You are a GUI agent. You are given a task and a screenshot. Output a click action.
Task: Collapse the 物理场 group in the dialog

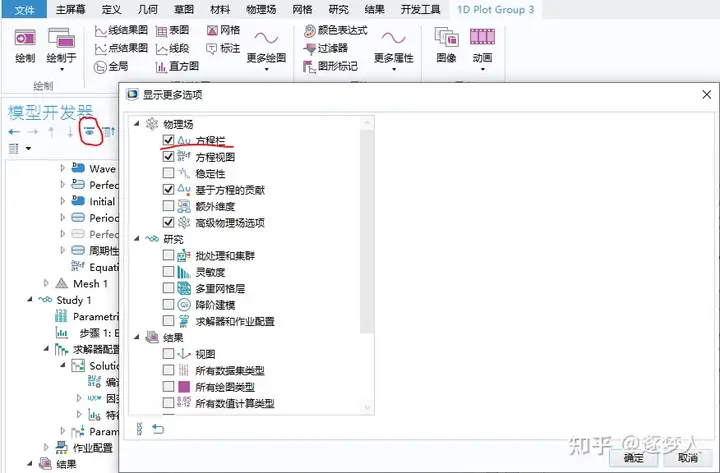(x=136, y=124)
